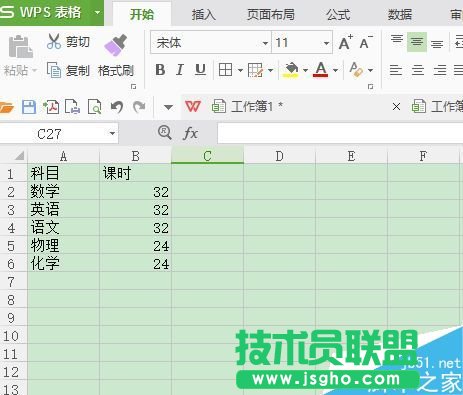
Task: Align text right
Action: (x=440, y=70)
